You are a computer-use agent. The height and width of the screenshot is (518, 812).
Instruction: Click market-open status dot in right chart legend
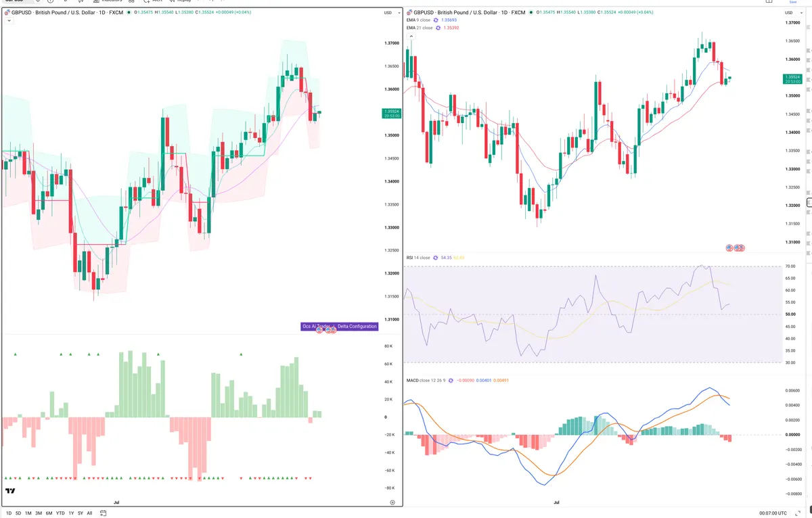(533, 13)
